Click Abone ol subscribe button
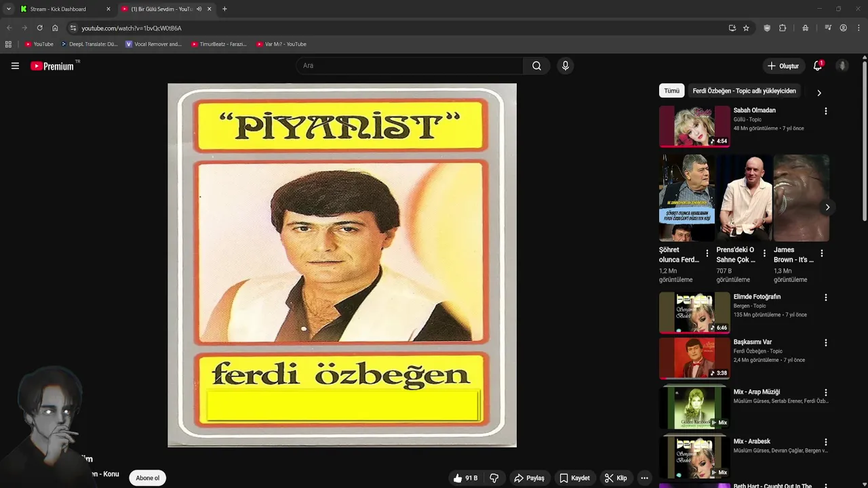 (147, 478)
